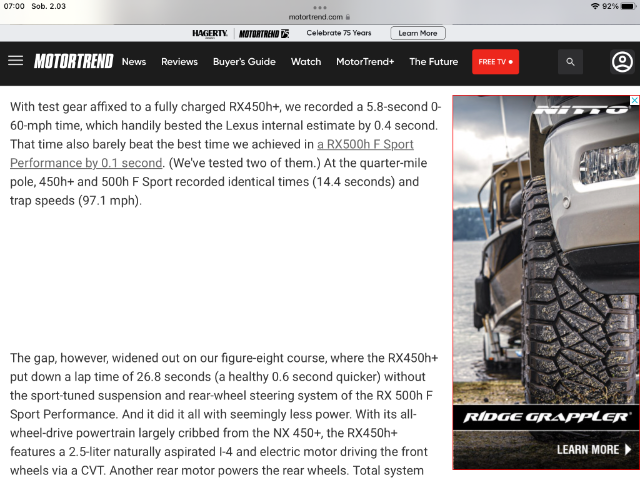Viewport: 640px width, 480px height.
Task: Click the 'trap speeds (97.1 mph)' text
Action: 76,200
